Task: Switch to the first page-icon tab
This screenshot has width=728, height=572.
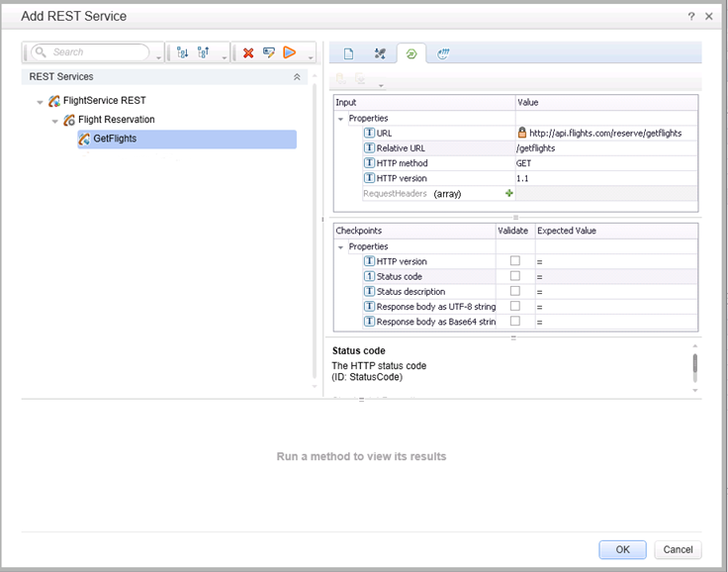Action: pos(348,53)
